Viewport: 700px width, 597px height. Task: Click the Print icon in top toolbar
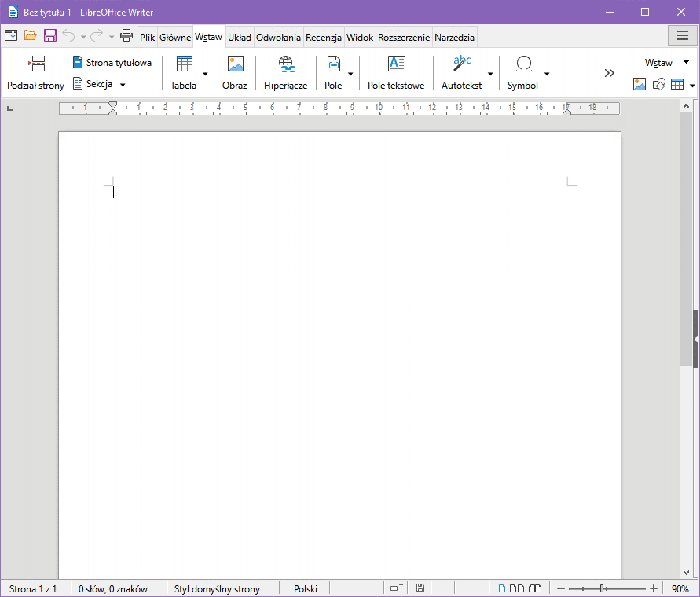tap(126, 35)
